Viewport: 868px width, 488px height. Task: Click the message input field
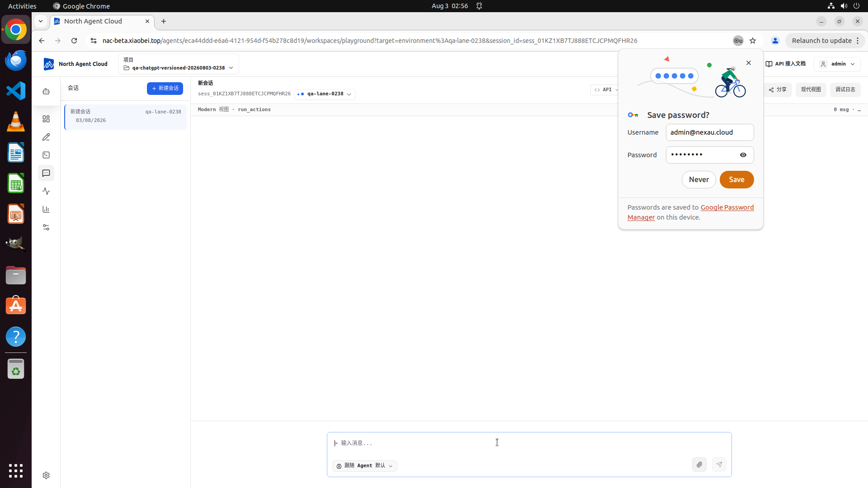[529, 443]
